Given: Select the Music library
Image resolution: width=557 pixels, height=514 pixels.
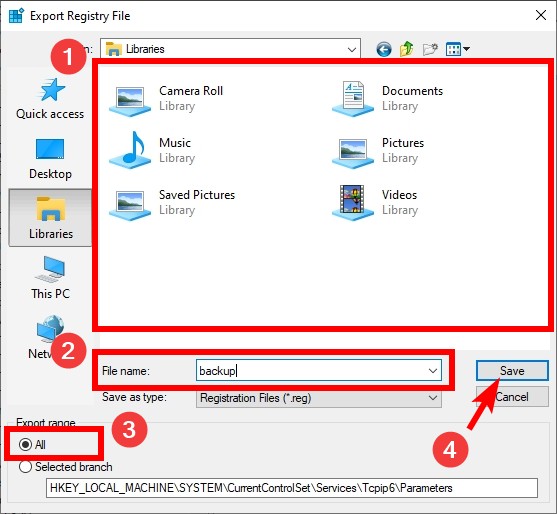Looking at the screenshot, I should tap(153, 150).
